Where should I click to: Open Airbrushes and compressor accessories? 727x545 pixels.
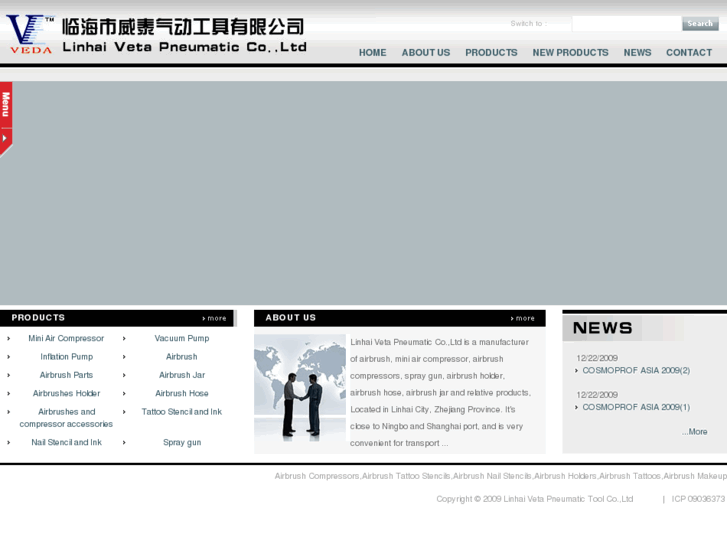(x=66, y=417)
